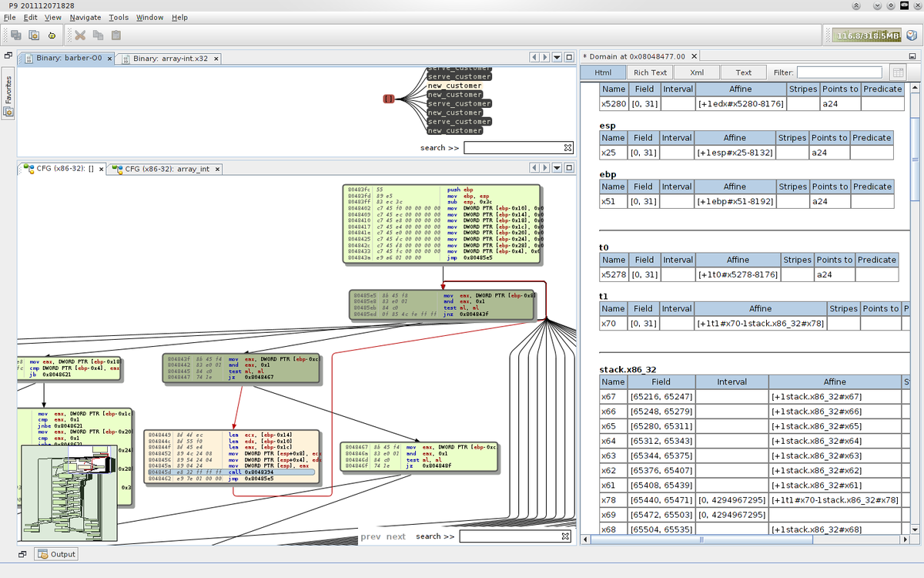This screenshot has width=924, height=578.
Task: Maximize the binary editor pane
Action: (x=569, y=57)
